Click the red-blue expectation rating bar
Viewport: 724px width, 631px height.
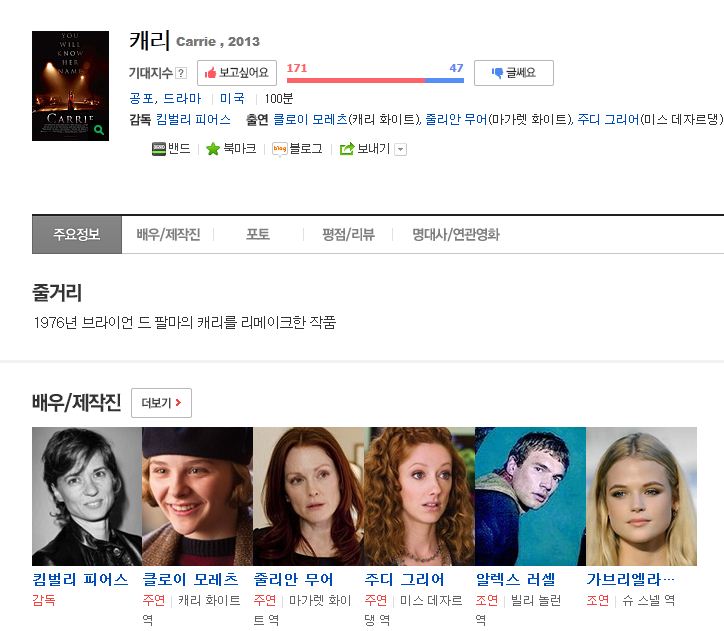pyautogui.click(x=375, y=79)
